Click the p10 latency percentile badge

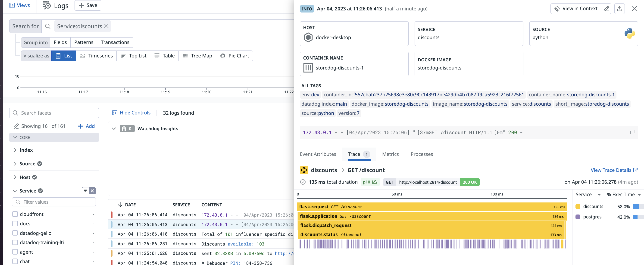(x=370, y=182)
